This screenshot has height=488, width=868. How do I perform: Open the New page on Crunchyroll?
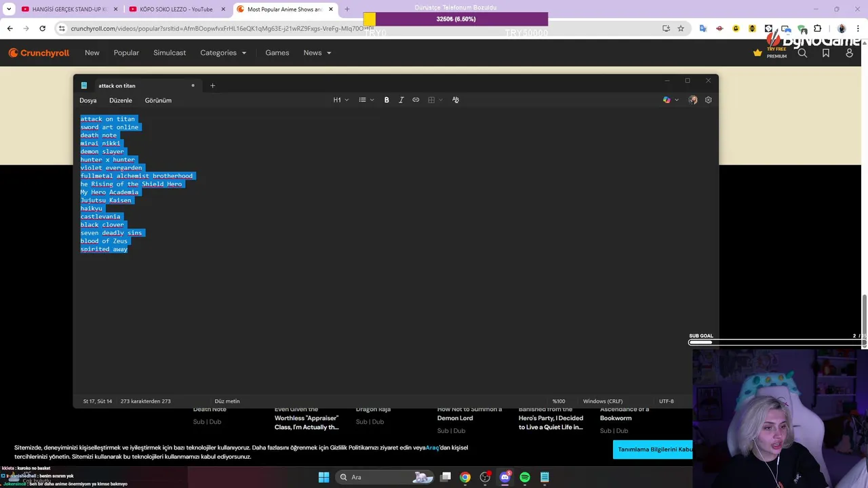[x=92, y=53]
